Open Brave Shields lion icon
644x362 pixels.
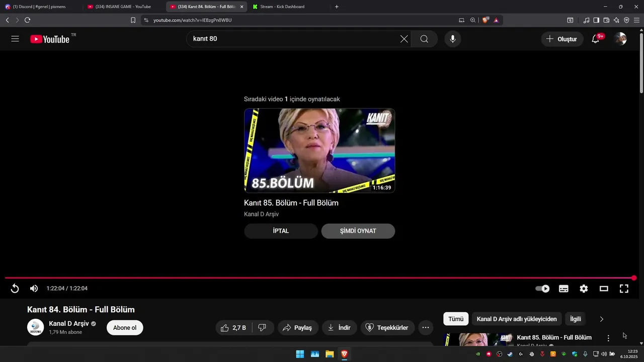[x=486, y=20]
